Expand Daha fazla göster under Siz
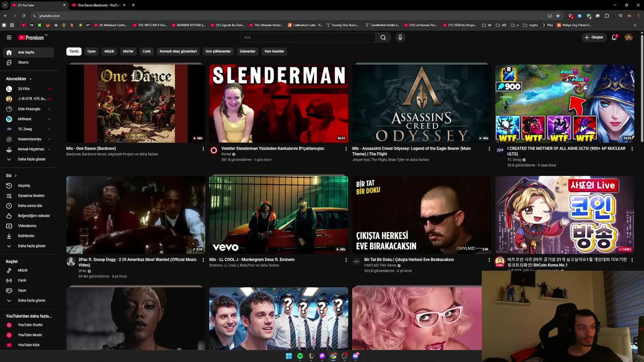Viewport: 644px width, 362px height. [28, 246]
